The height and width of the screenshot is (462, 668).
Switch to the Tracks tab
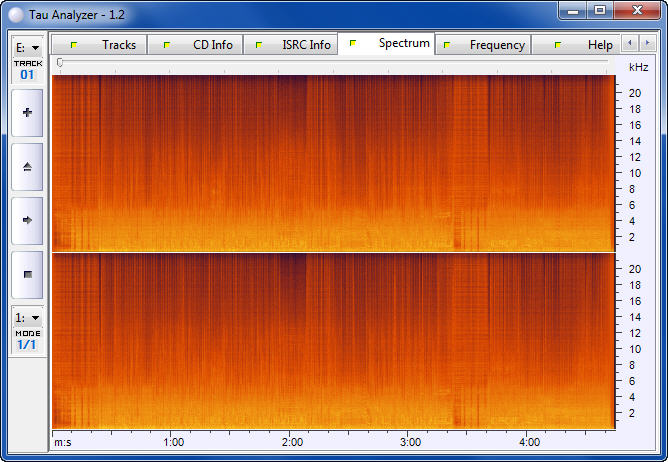(109, 45)
